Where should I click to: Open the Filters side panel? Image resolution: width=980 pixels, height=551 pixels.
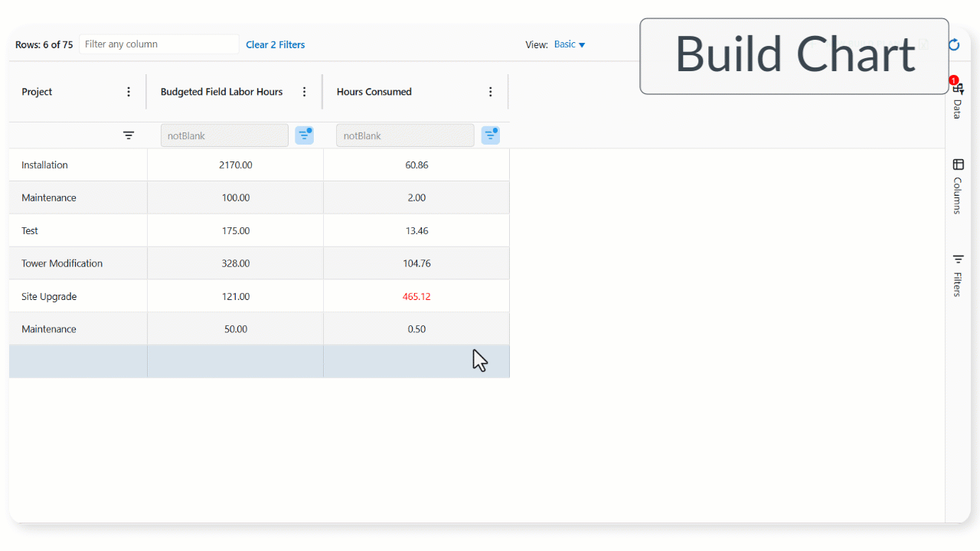[x=957, y=275]
